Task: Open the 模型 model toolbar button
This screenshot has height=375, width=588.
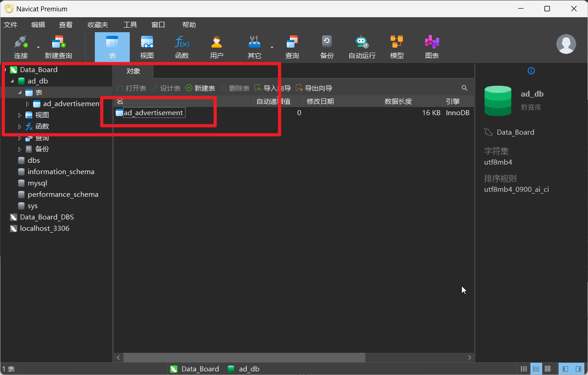Action: [x=397, y=47]
